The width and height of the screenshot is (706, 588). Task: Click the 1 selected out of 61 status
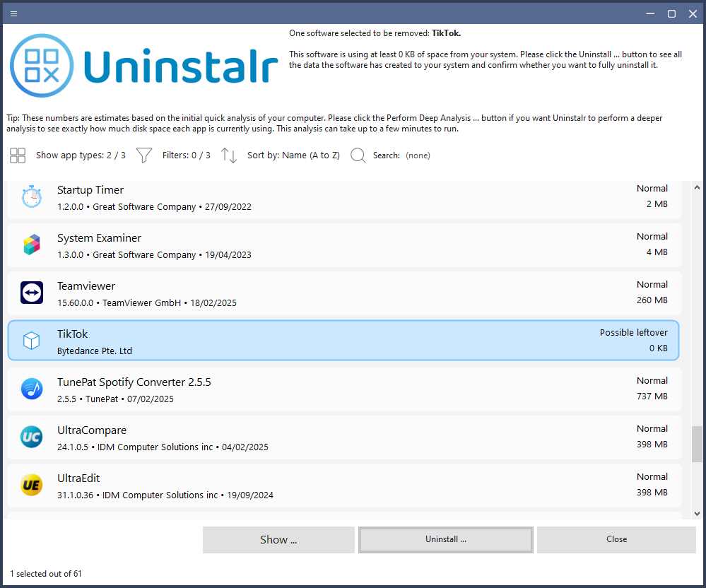46,574
